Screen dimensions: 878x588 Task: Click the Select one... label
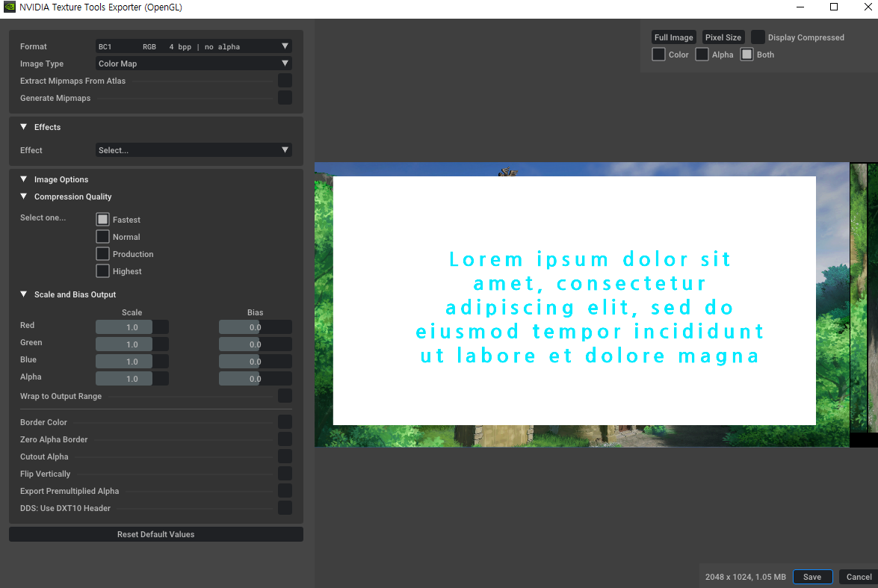(x=43, y=218)
